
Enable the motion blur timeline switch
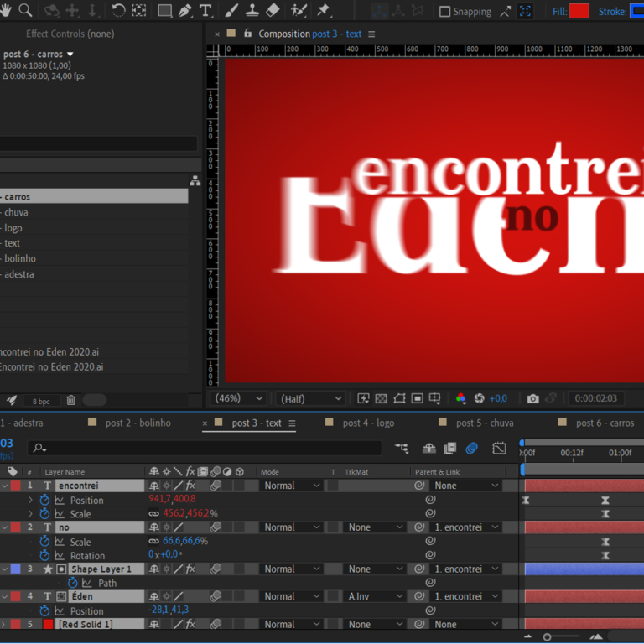click(472, 449)
